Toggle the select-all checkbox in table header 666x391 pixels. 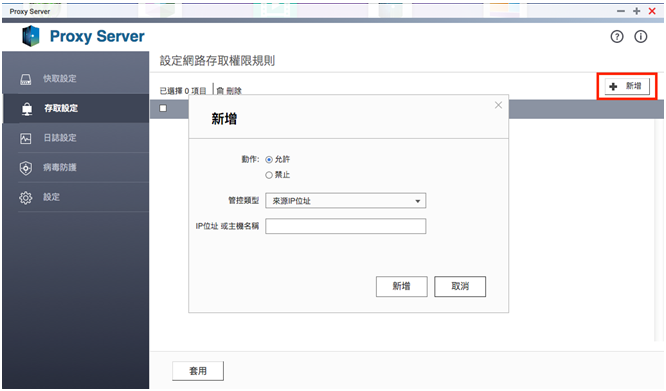pyautogui.click(x=163, y=108)
